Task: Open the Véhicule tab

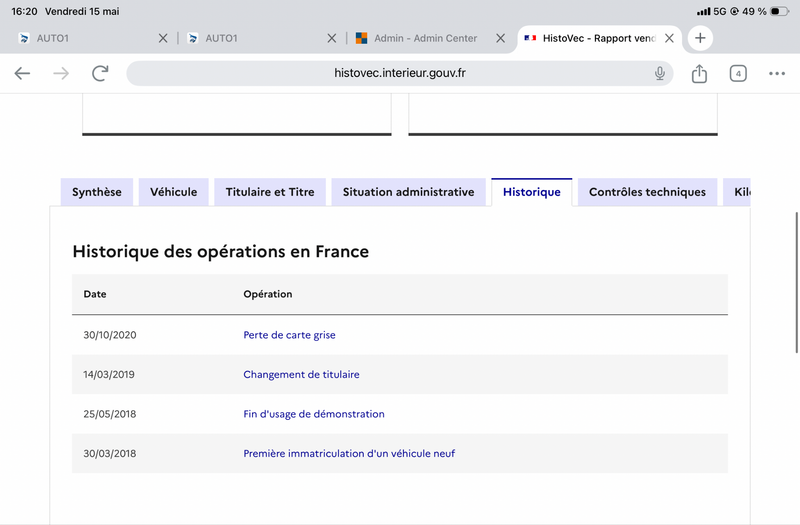Action: click(173, 192)
